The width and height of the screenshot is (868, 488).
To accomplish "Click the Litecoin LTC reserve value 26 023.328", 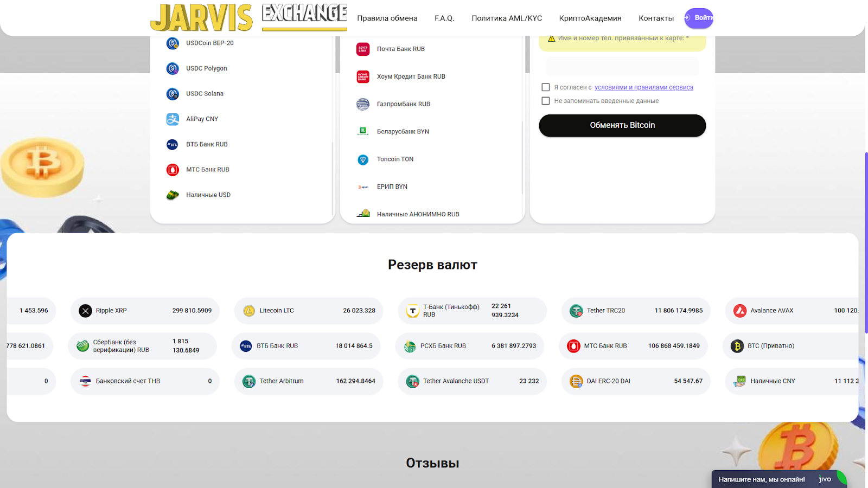I will pos(359,311).
